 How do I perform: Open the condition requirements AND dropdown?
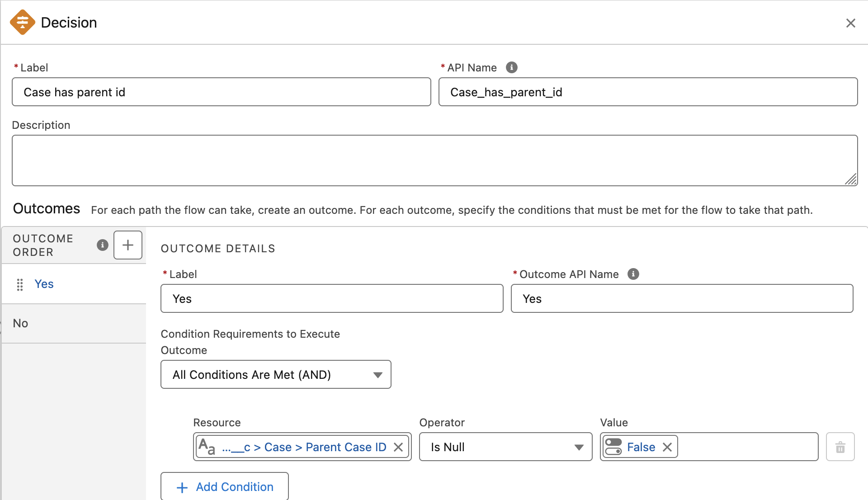276,374
